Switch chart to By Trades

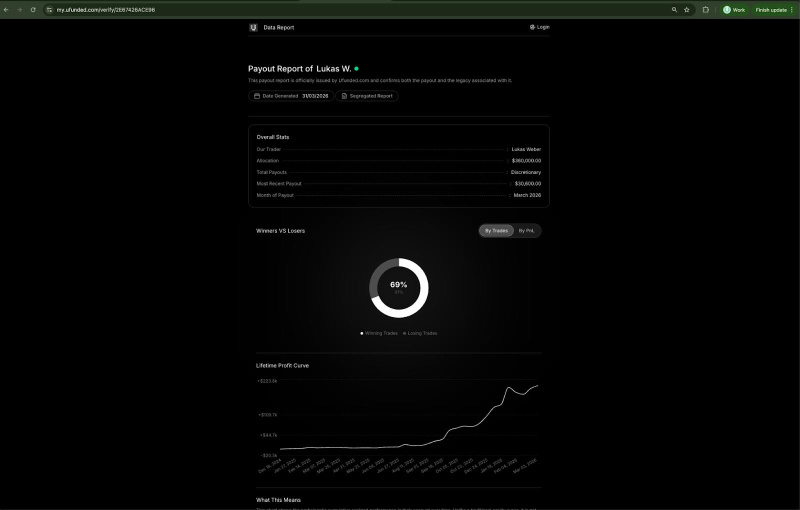[496, 231]
